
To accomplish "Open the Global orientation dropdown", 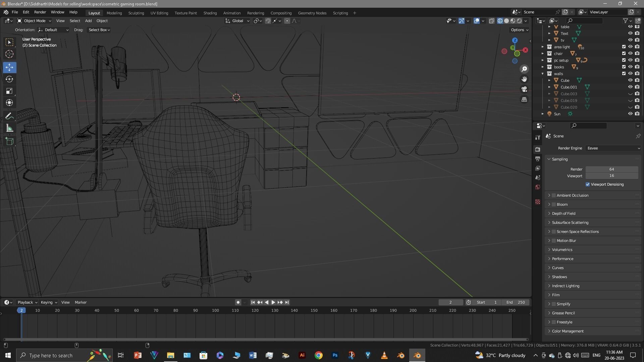I will tap(237, 21).
